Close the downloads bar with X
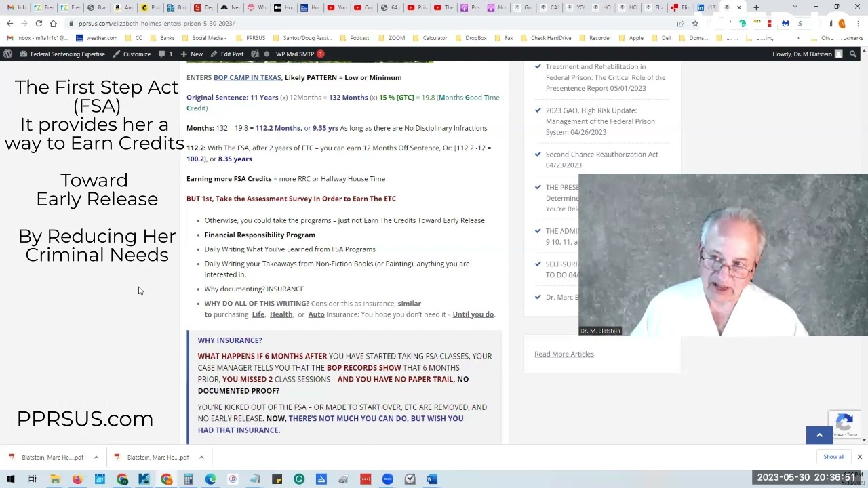This screenshot has width=868, height=488. [859, 457]
